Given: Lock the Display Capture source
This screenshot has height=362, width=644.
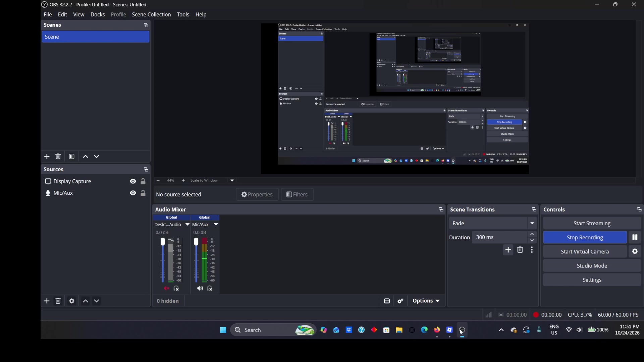Looking at the screenshot, I should (143, 182).
